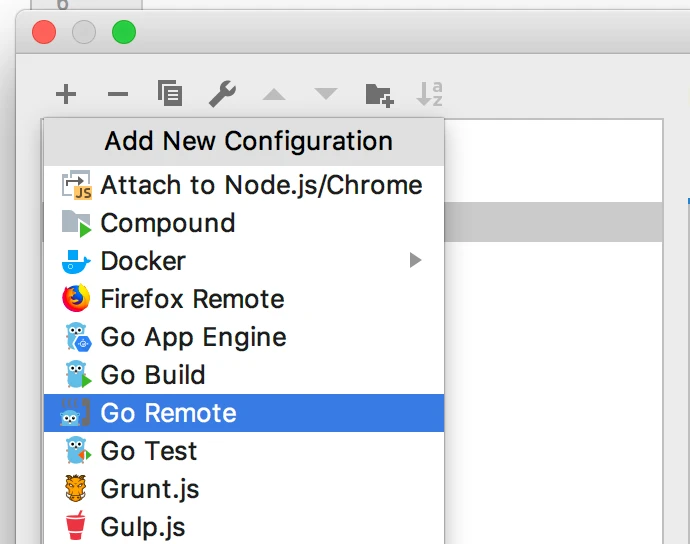Screen dimensions: 690x544
Task: Select the Grunt.js configuration
Action: click(244, 489)
